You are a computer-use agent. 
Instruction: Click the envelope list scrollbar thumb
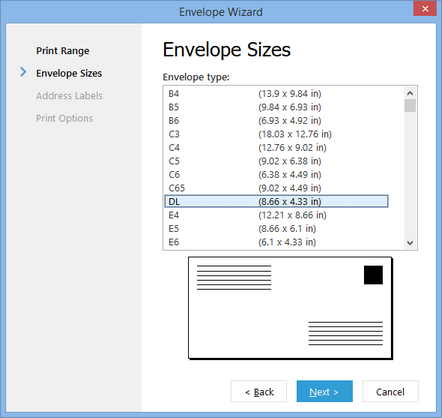click(x=410, y=106)
